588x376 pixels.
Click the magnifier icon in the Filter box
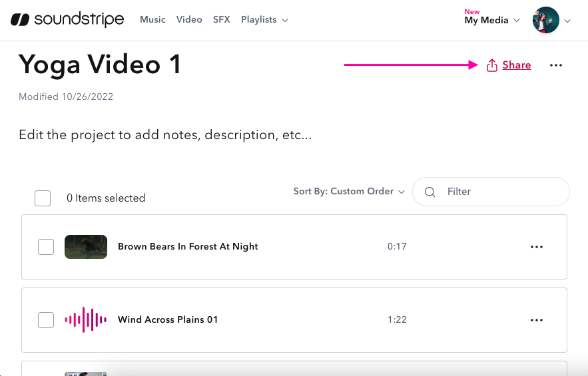pos(430,192)
